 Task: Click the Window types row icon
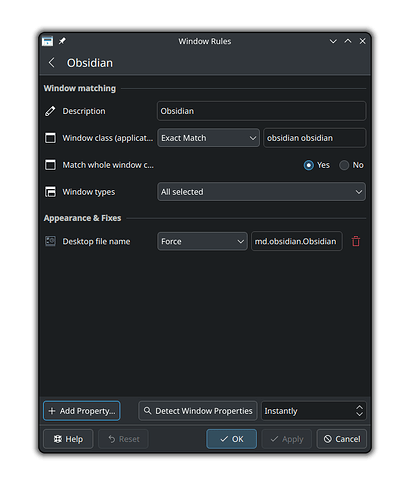pyautogui.click(x=50, y=192)
